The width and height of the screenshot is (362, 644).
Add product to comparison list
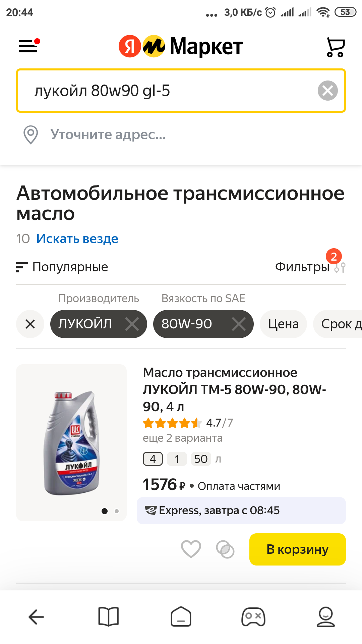pyautogui.click(x=225, y=549)
